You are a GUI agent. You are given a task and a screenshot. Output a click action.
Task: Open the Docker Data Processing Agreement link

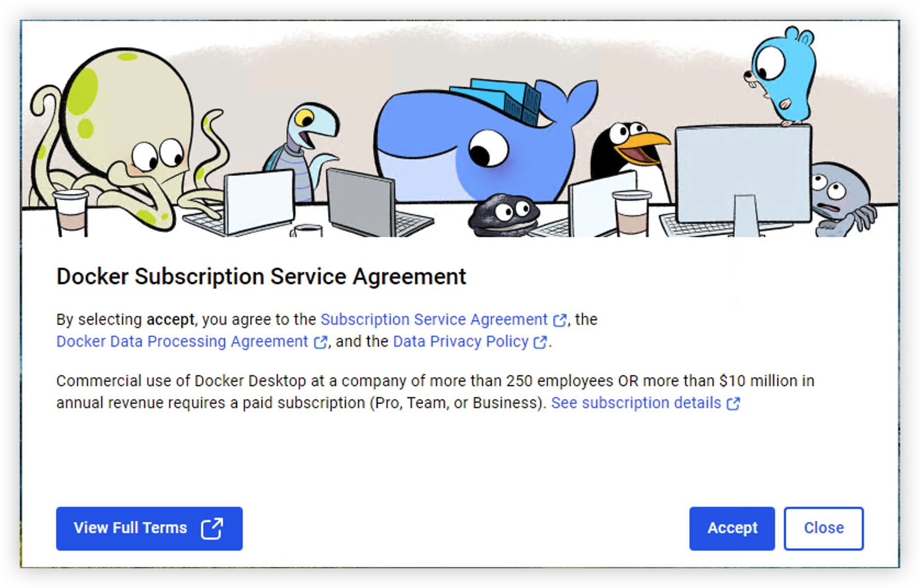tap(182, 341)
